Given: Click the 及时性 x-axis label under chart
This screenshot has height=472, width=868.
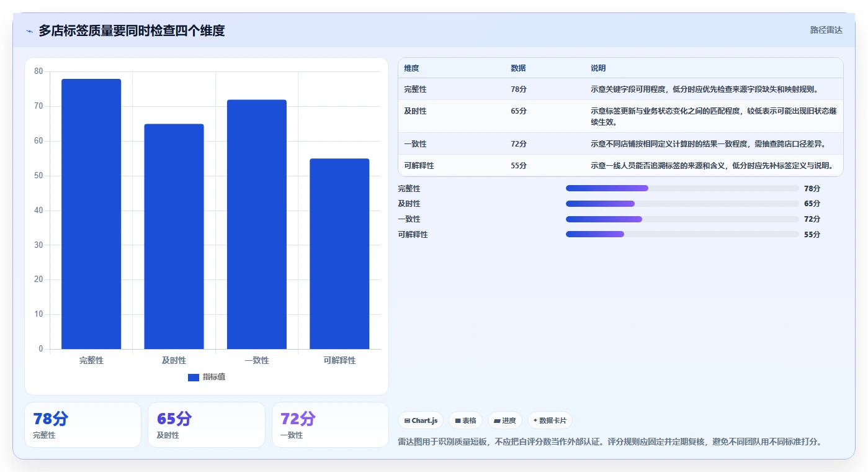Looking at the screenshot, I should (174, 360).
